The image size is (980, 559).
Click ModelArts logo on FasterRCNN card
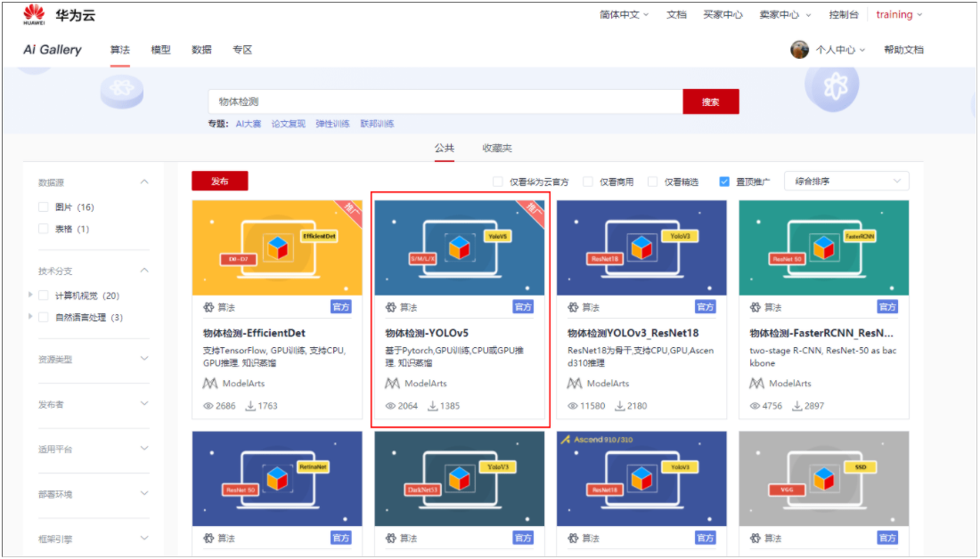(757, 384)
